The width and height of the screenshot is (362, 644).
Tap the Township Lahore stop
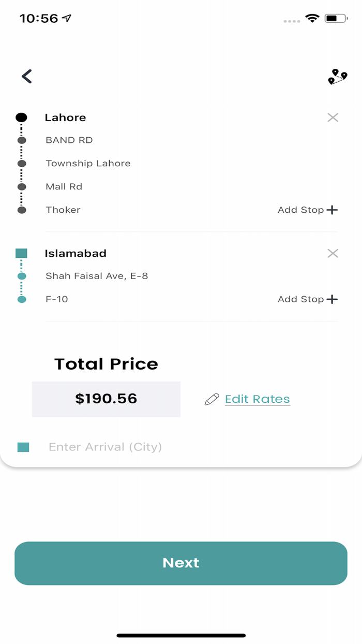[x=88, y=164]
